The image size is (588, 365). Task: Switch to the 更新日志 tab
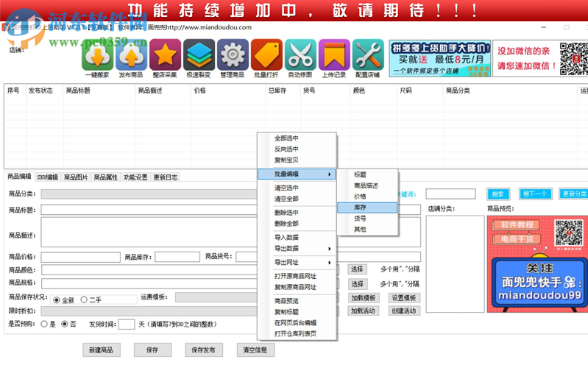pos(166,177)
